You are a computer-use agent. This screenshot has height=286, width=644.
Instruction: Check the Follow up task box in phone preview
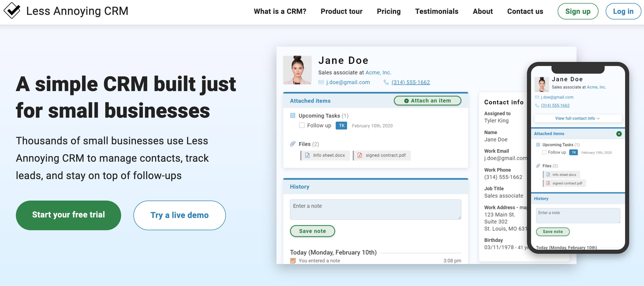pos(544,152)
